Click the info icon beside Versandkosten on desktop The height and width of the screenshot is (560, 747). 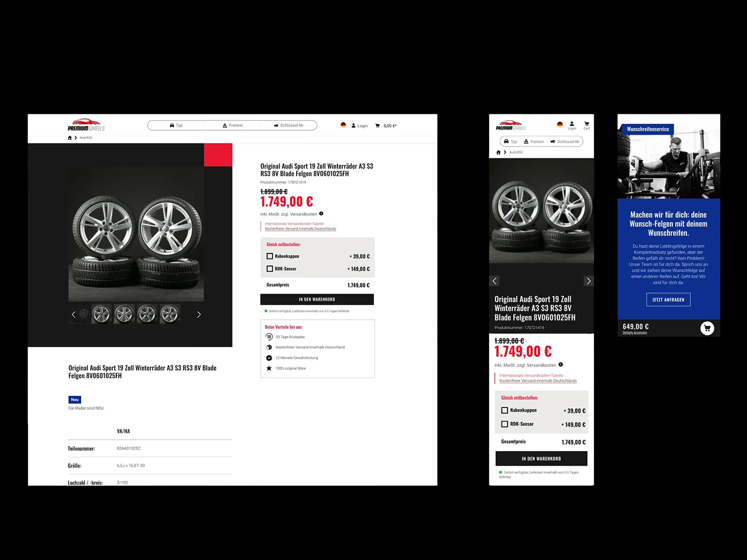[x=321, y=214]
